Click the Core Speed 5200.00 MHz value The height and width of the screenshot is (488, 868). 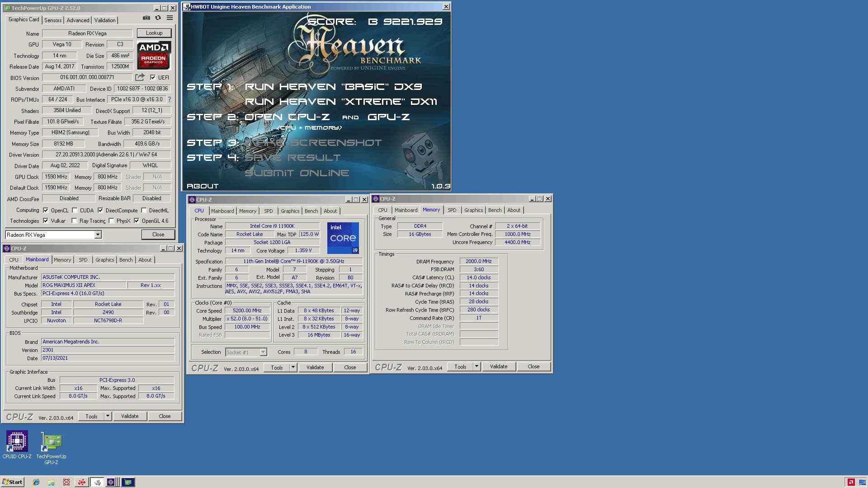tap(247, 311)
